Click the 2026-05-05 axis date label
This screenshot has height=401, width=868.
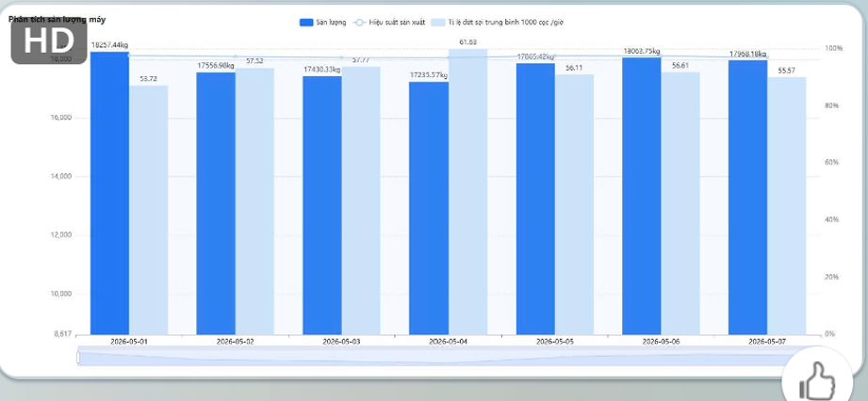555,342
